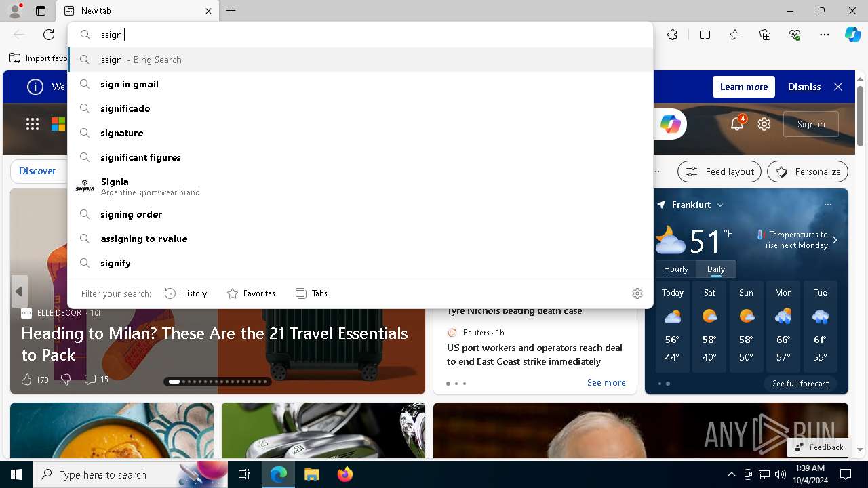Click See more under news card

point(606,382)
